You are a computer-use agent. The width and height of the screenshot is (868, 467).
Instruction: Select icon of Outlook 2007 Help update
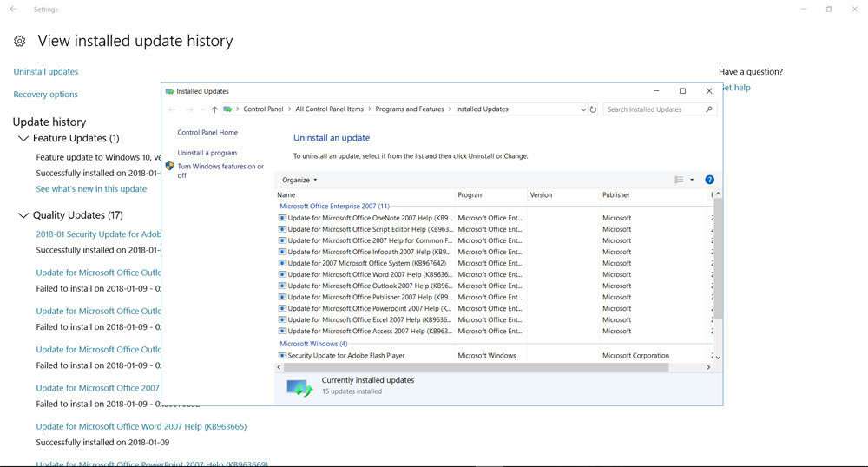(282, 286)
